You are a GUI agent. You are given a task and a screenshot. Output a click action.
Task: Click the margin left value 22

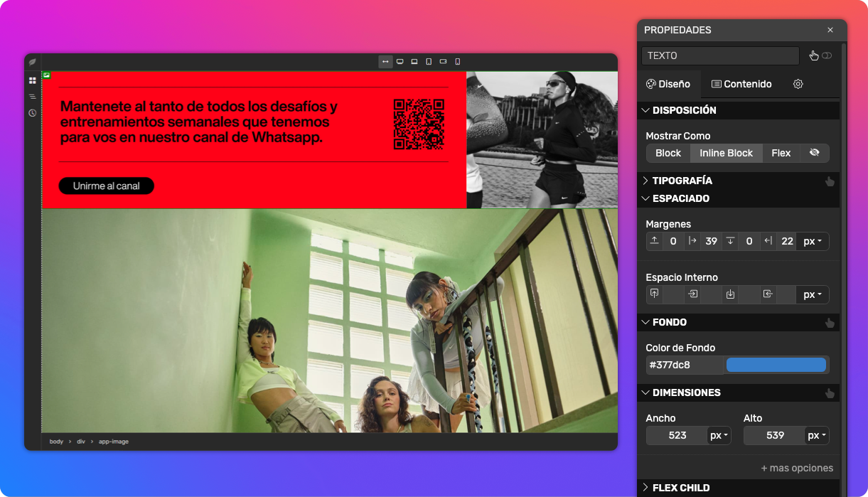click(786, 241)
